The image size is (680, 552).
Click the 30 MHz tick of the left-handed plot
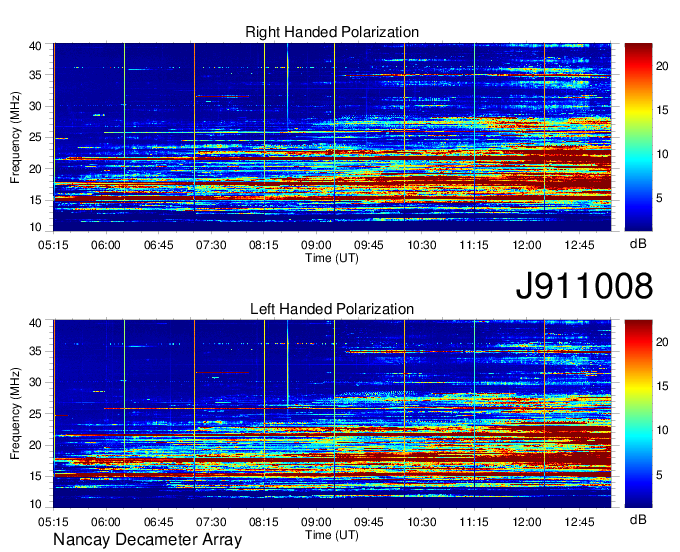tap(35, 382)
